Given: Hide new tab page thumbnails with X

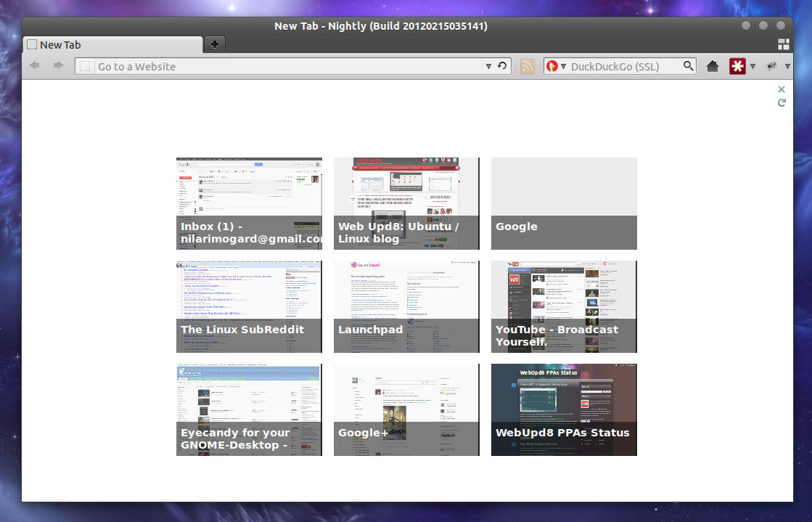Looking at the screenshot, I should tap(782, 89).
